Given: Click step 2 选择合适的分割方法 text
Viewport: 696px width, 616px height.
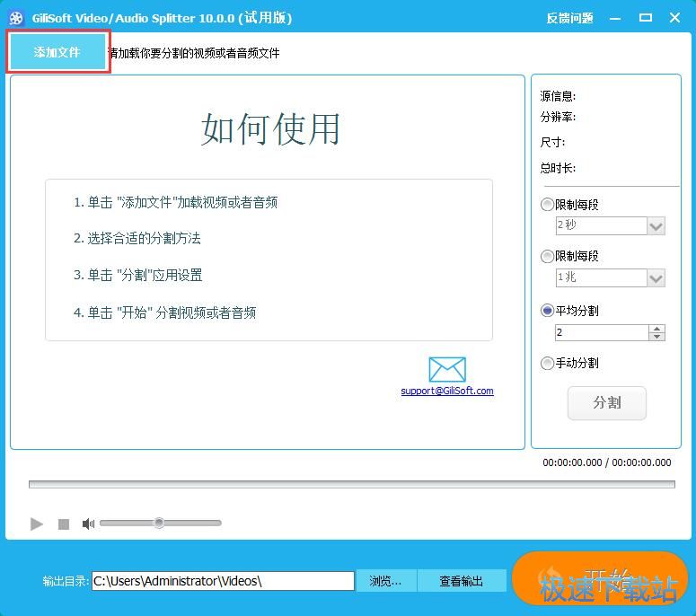Looking at the screenshot, I should point(137,238).
